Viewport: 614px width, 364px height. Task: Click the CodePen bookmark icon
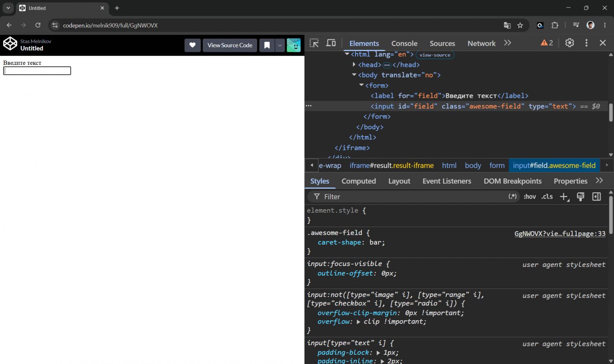click(267, 45)
